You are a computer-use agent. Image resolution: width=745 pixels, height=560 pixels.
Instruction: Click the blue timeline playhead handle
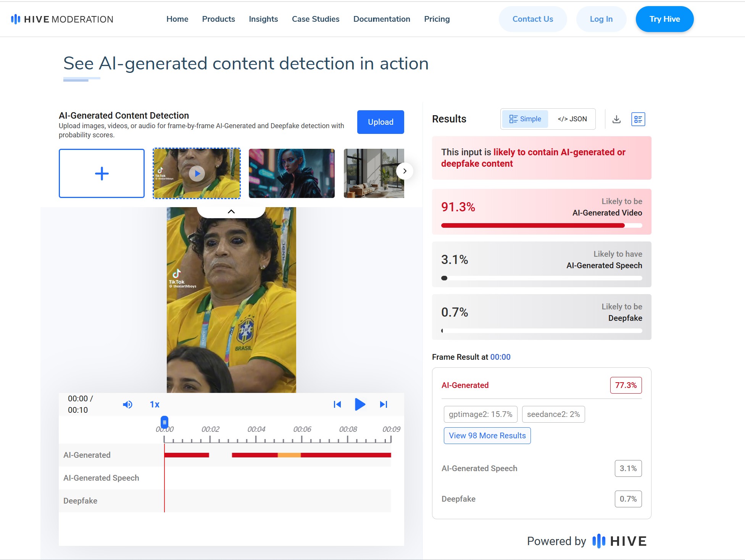coord(164,422)
